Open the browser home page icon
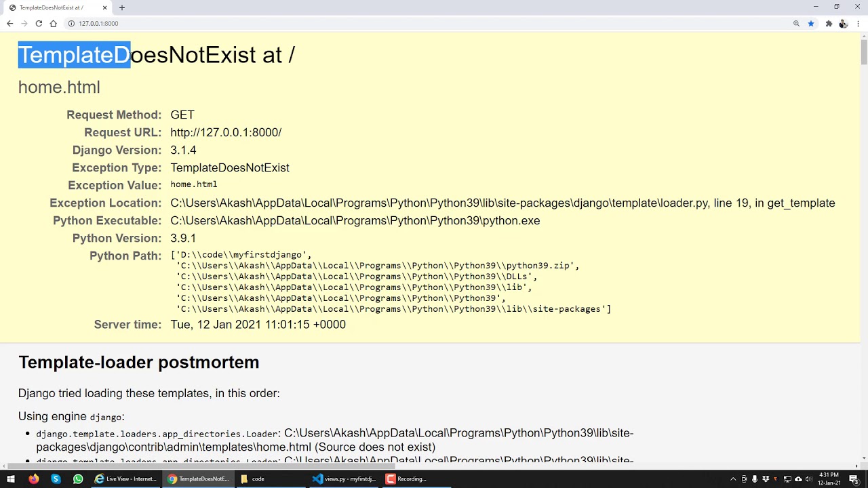This screenshot has height=488, width=868. pos(53,24)
